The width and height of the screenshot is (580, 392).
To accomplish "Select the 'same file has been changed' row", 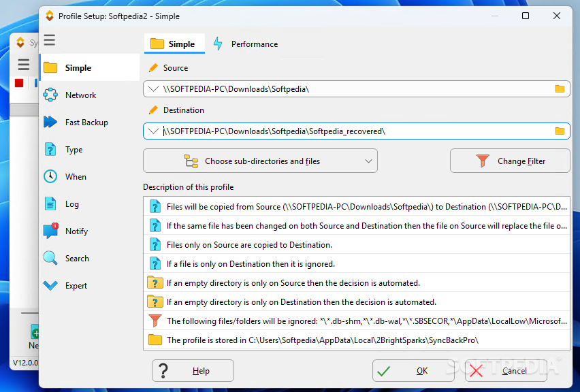I will 357,225.
